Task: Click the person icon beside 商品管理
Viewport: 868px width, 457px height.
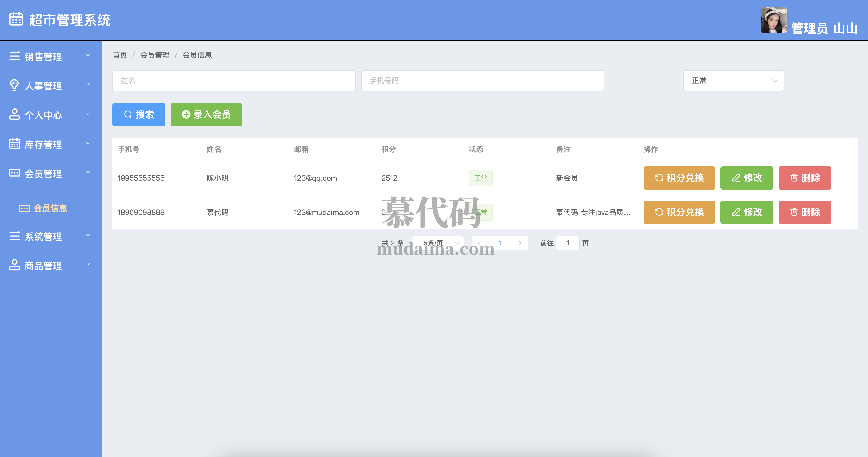Action: click(14, 265)
